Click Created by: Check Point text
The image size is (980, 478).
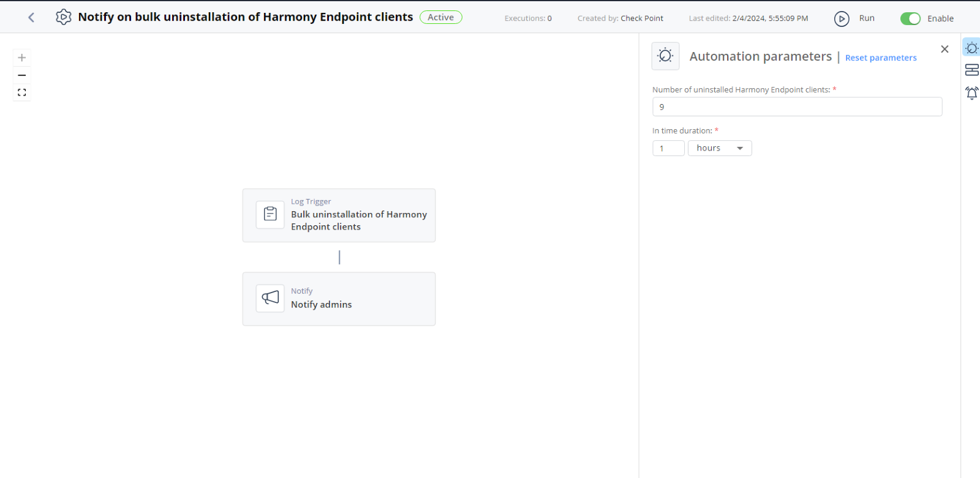click(x=620, y=18)
